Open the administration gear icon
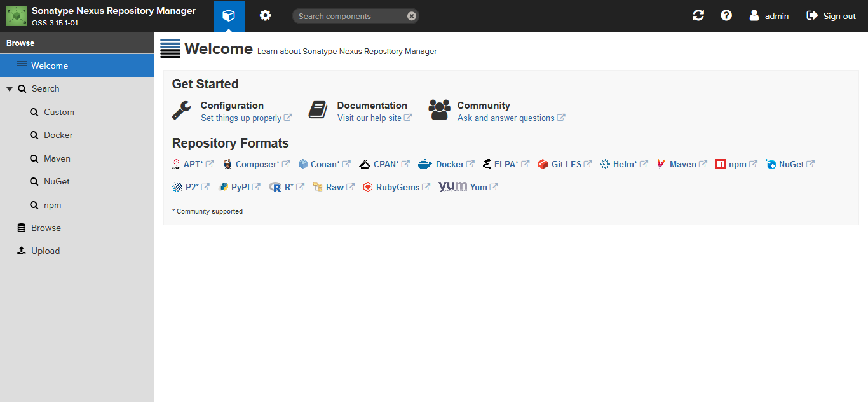The image size is (868, 402). point(265,16)
